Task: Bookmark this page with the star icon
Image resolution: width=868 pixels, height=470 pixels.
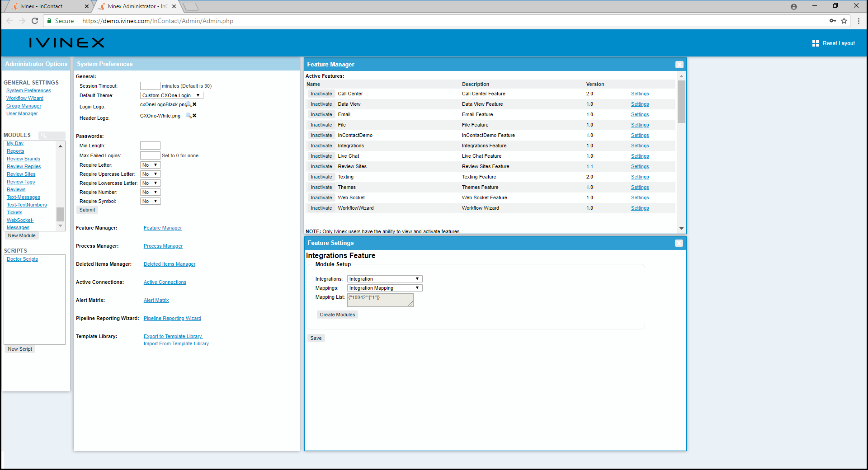Action: pos(844,21)
